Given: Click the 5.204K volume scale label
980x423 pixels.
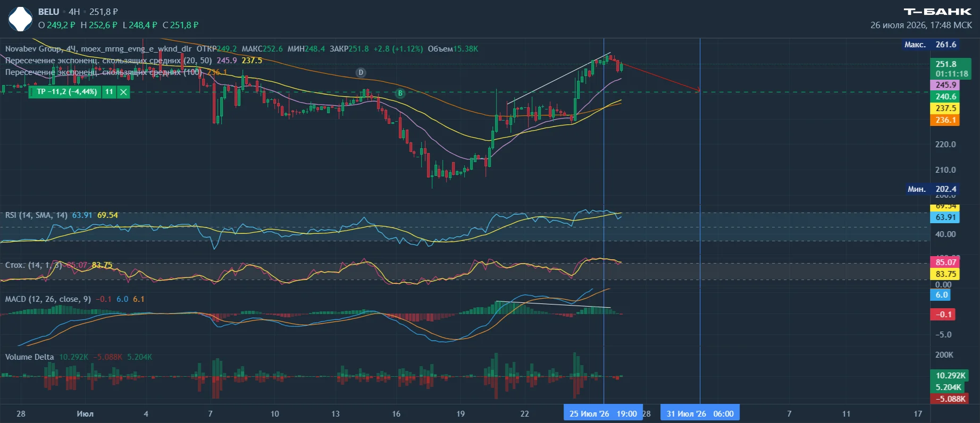Looking at the screenshot, I should coord(948,387).
